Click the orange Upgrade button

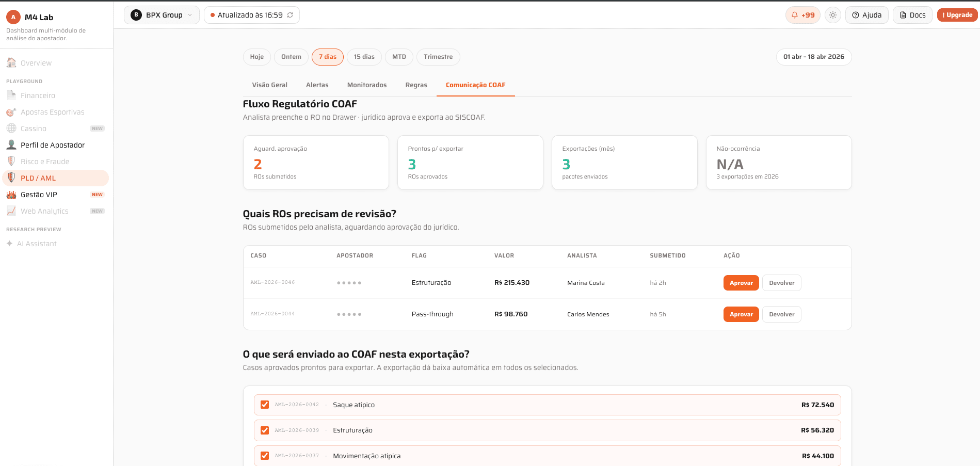click(957, 15)
